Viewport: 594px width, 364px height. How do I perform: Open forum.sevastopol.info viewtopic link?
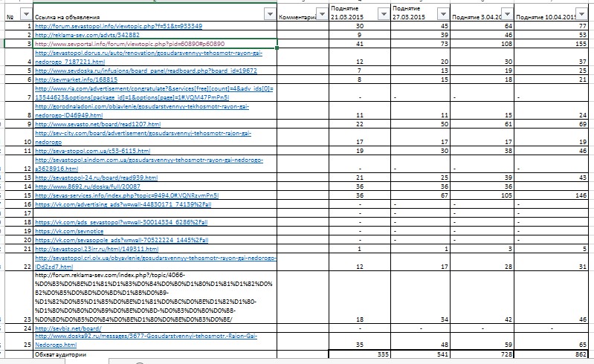(x=118, y=26)
